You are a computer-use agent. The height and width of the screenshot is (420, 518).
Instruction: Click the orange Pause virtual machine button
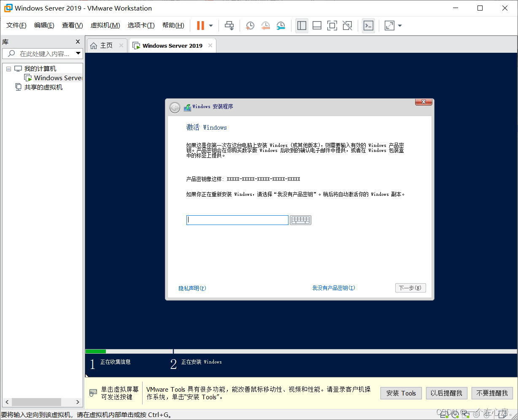click(x=200, y=25)
